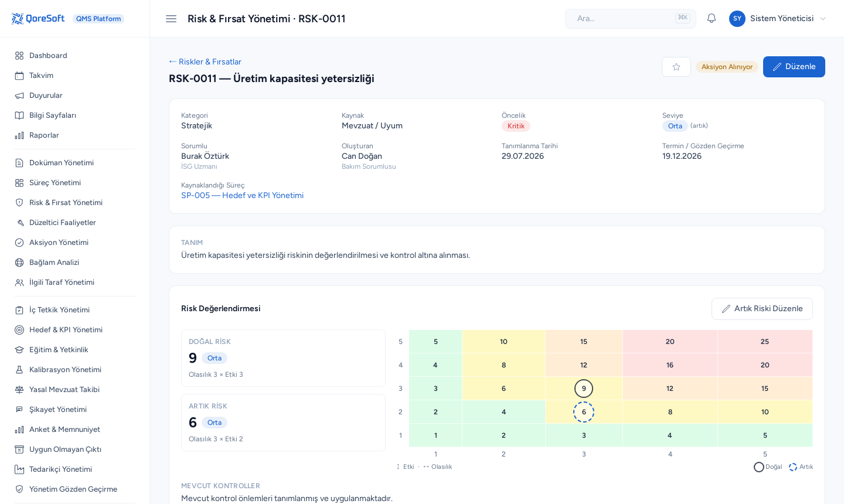Click the Stratejik category value
Viewport: 844px width, 504px height.
tap(196, 126)
